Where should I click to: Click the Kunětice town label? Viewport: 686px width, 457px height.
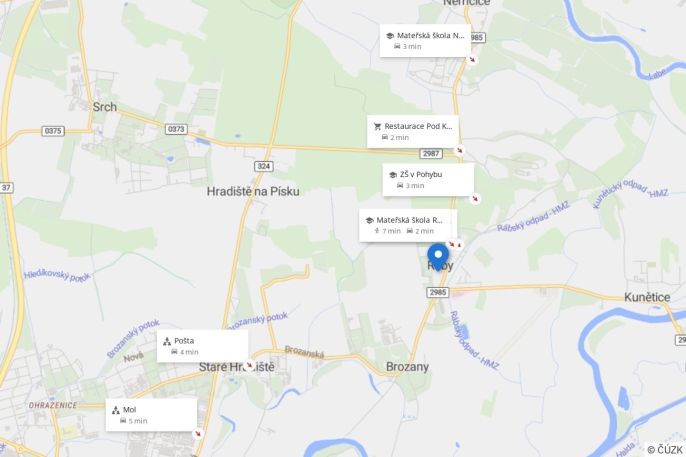click(x=647, y=297)
